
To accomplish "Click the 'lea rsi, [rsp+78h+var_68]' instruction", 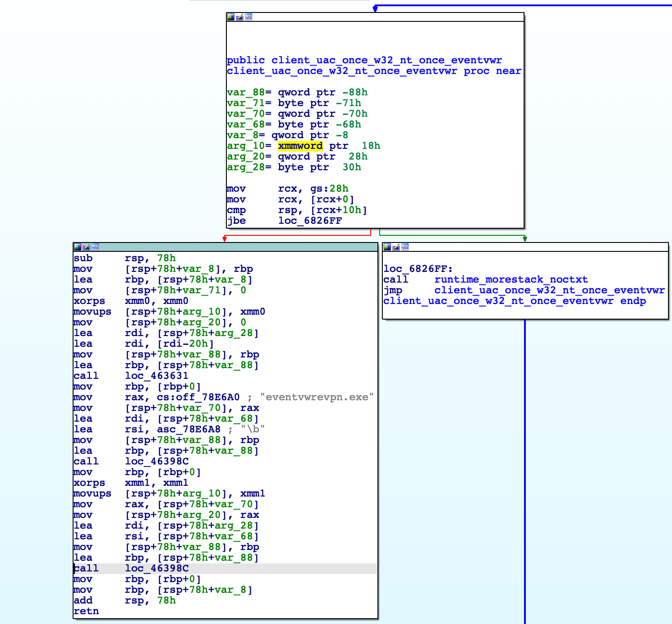I will click(x=166, y=536).
